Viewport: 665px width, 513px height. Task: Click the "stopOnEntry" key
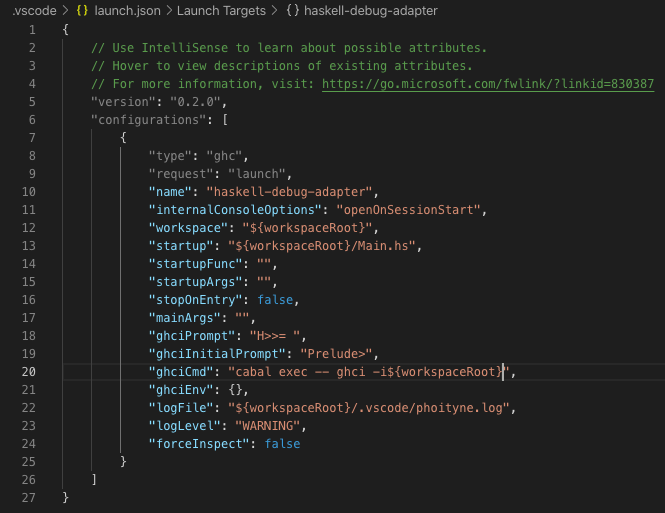click(196, 300)
